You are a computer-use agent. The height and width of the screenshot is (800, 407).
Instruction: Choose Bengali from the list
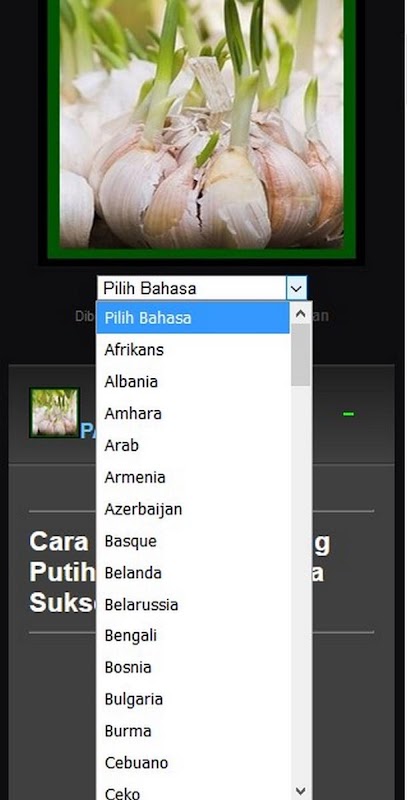point(193,636)
